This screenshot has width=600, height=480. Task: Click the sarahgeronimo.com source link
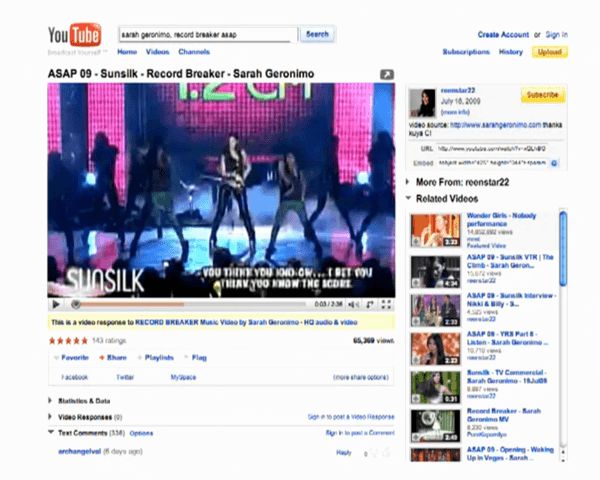point(496,125)
